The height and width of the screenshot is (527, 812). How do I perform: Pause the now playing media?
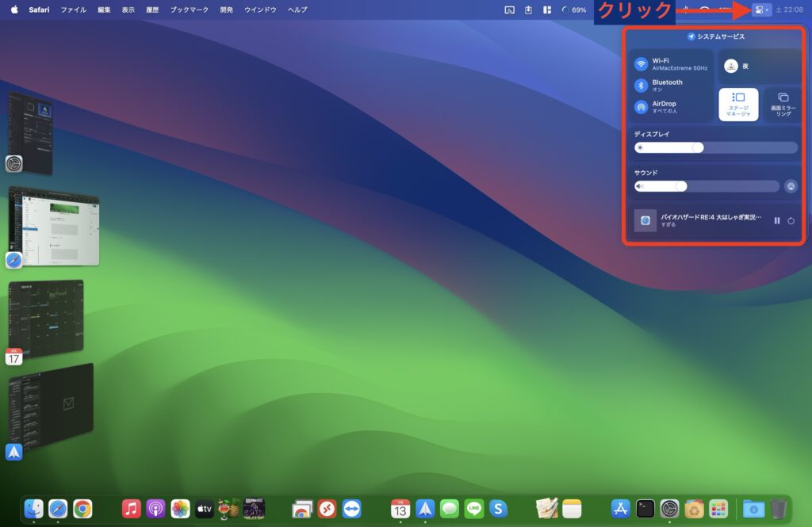click(777, 220)
